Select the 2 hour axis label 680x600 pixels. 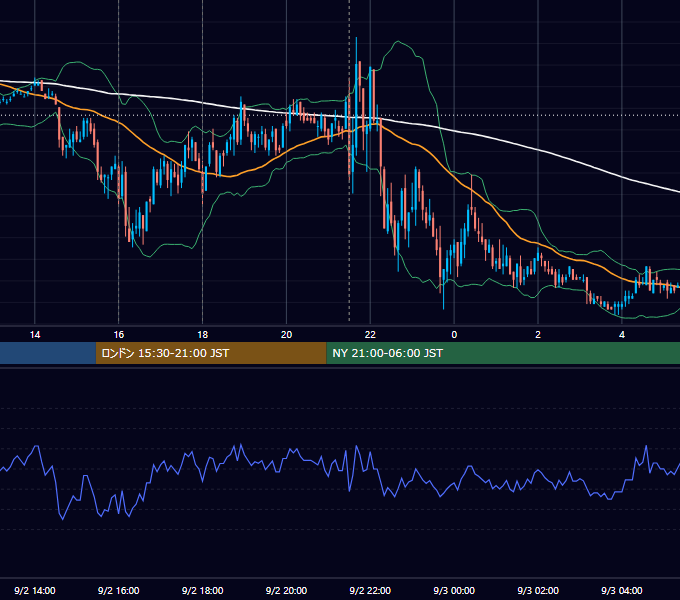click(538, 335)
